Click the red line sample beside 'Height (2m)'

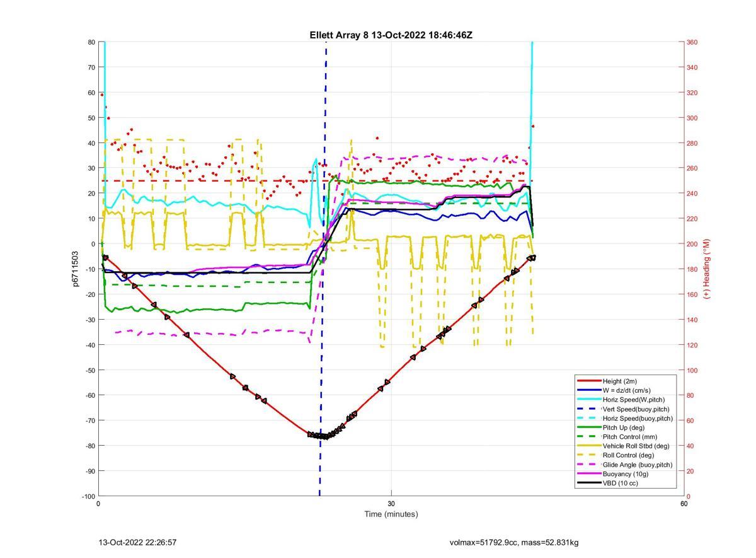[589, 381]
